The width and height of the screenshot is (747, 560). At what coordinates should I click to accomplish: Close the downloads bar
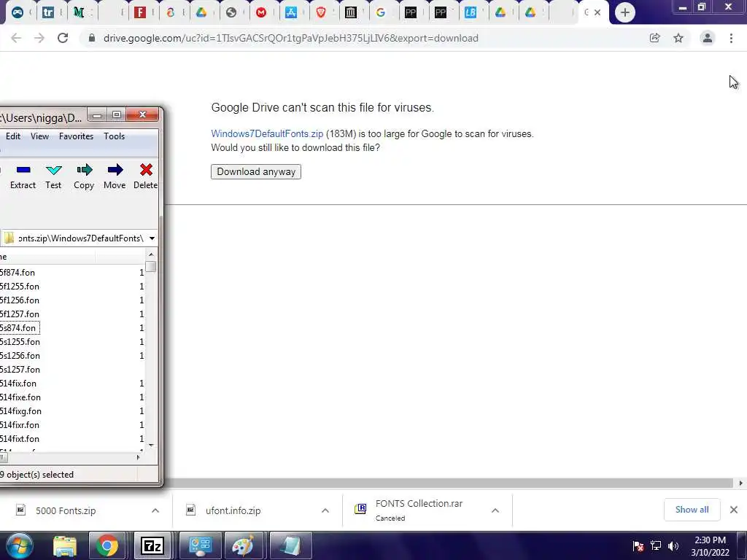coord(734,510)
